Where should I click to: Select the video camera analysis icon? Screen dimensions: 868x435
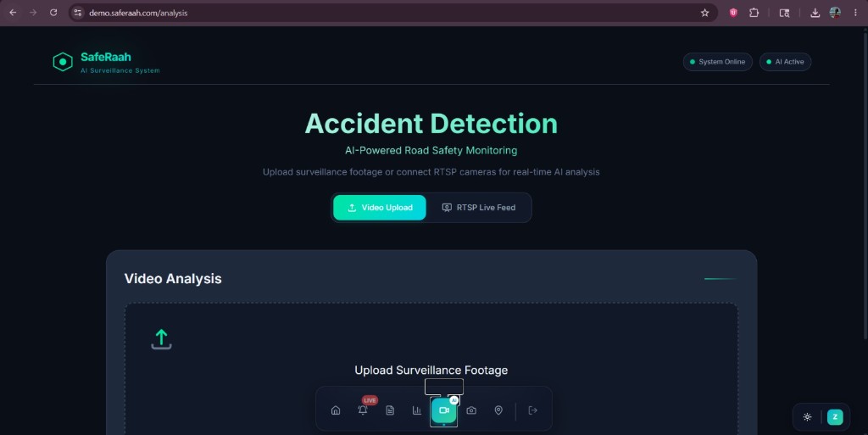(444, 410)
